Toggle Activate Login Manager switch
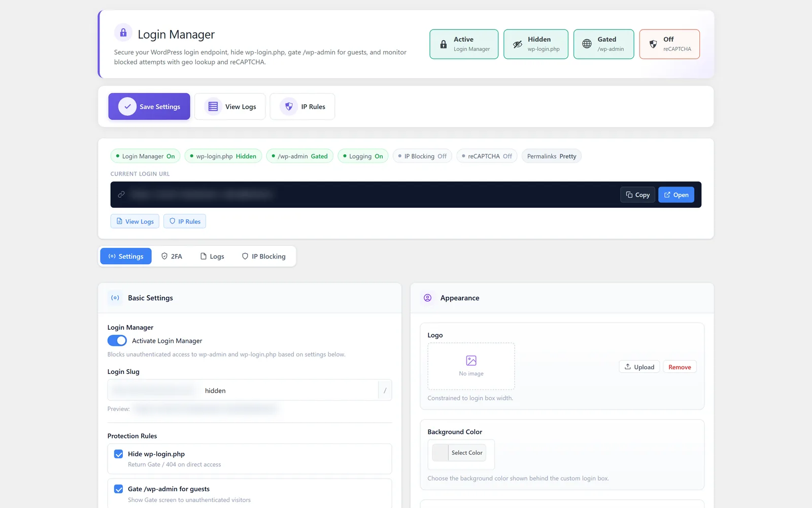 click(117, 340)
